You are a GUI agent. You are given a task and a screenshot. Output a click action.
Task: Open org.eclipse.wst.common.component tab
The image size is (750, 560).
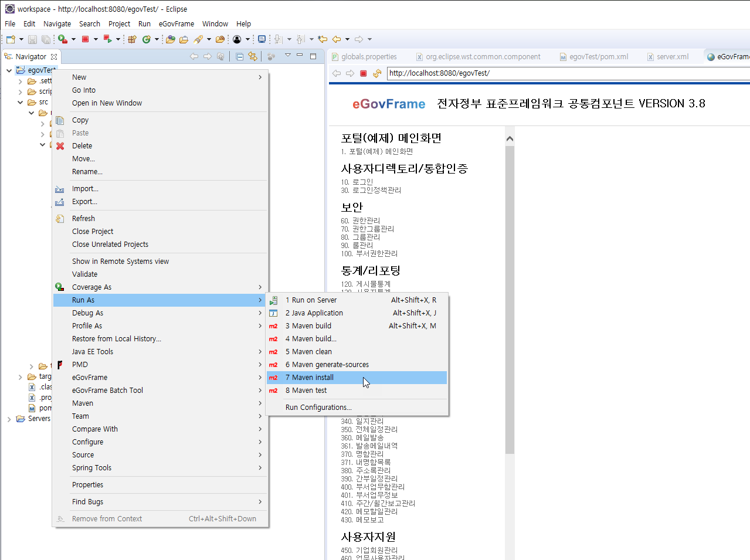point(478,57)
